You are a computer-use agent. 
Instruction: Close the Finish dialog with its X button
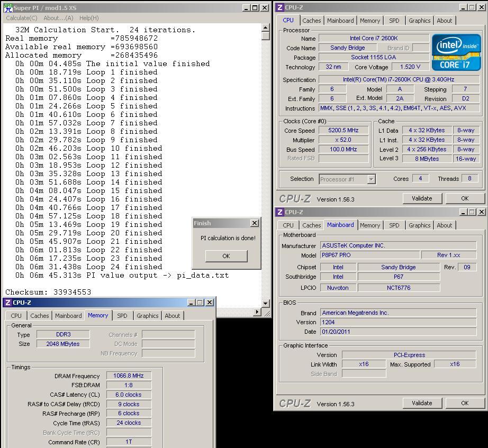pos(255,223)
